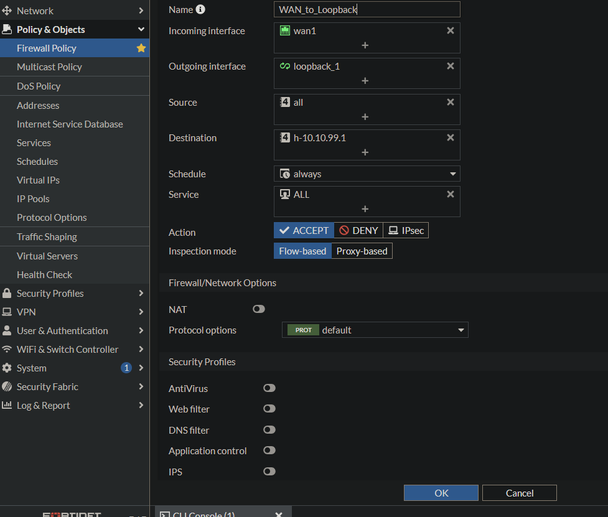
Task: Click the Policy & Objects sidebar icon
Action: (x=7, y=29)
